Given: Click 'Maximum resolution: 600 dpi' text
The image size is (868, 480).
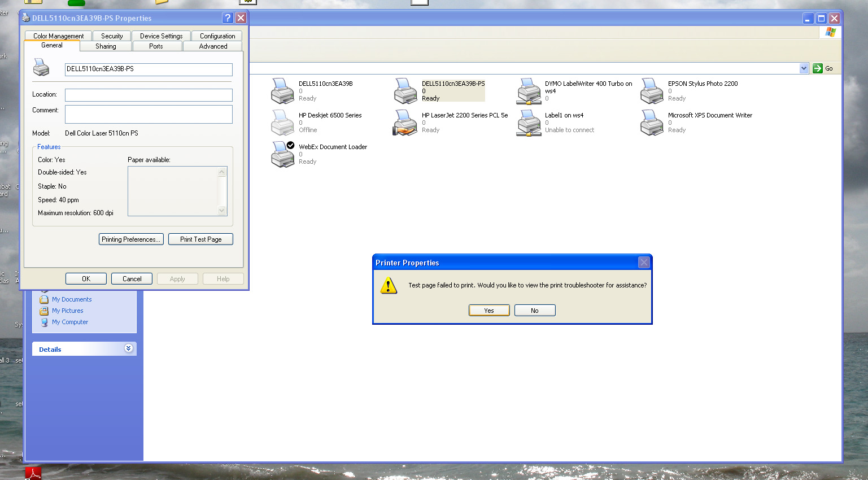Looking at the screenshot, I should pyautogui.click(x=76, y=213).
